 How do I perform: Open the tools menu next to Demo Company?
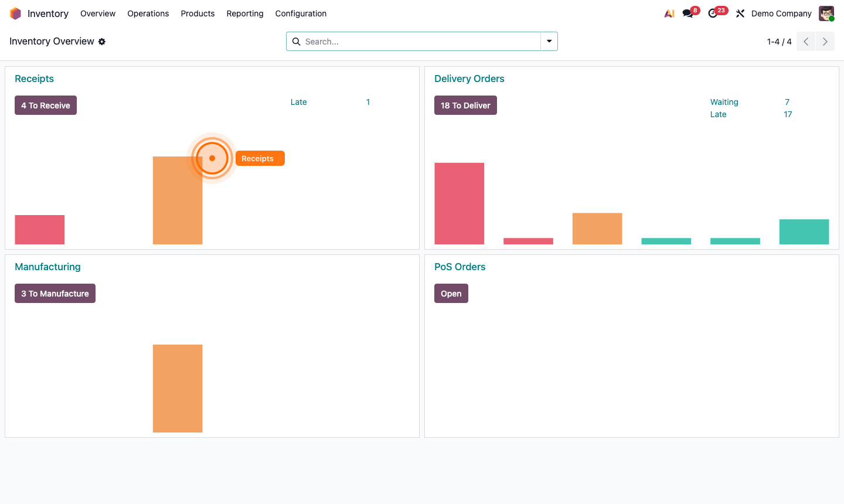pos(740,13)
